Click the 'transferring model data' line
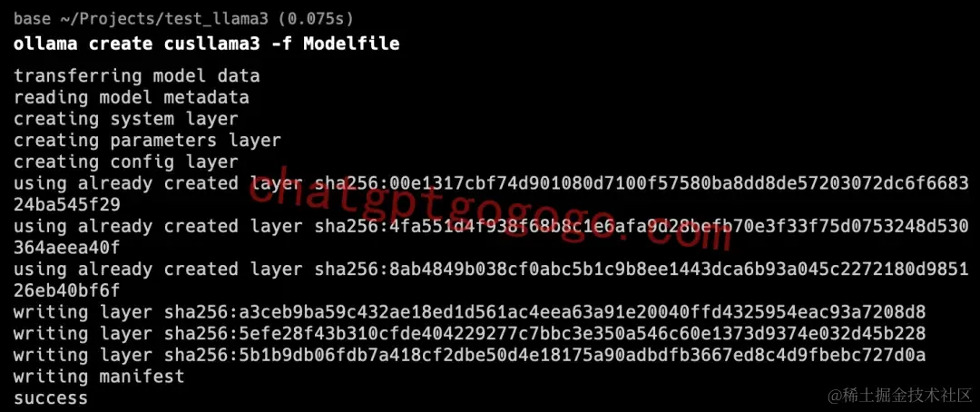Viewport: 980px width, 412px height. [x=137, y=76]
